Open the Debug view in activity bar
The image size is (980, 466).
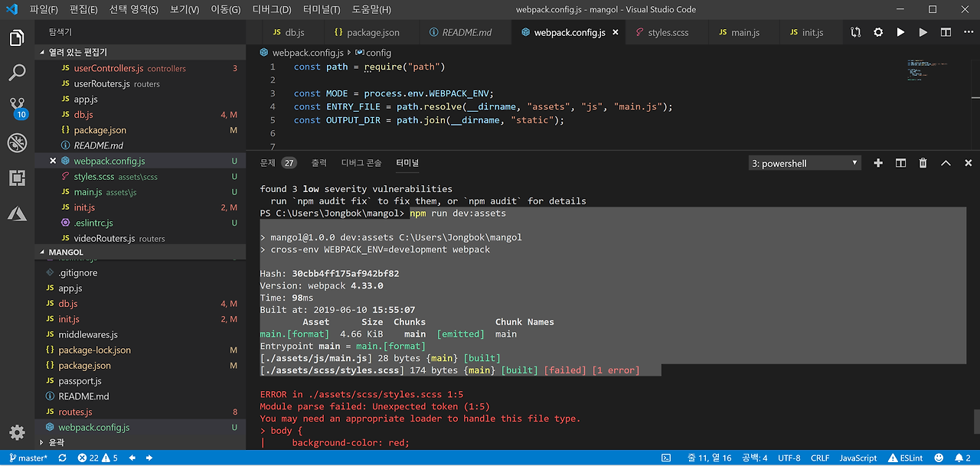click(17, 143)
